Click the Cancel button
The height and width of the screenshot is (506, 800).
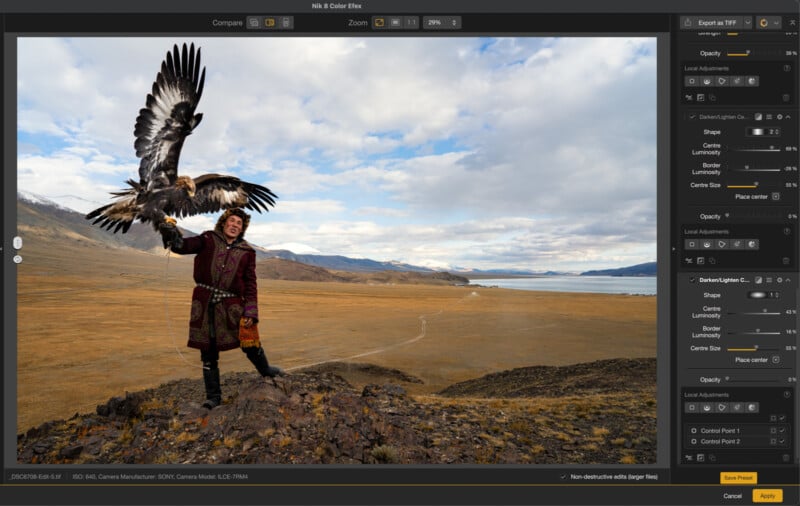coord(733,495)
